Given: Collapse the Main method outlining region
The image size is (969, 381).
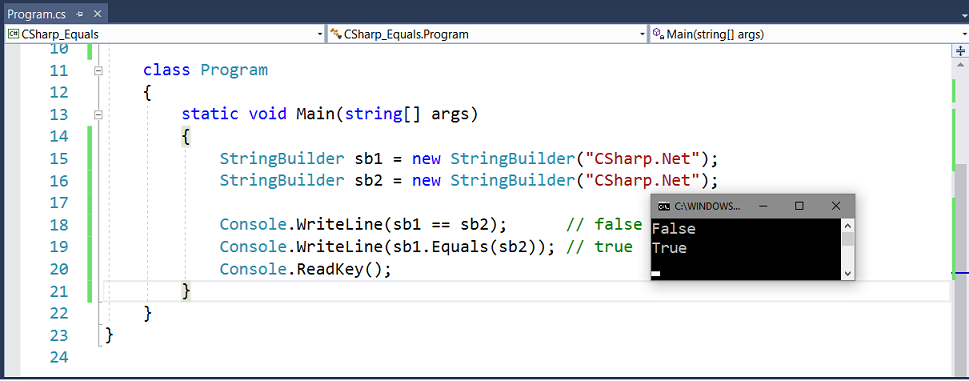Looking at the screenshot, I should click(98, 114).
